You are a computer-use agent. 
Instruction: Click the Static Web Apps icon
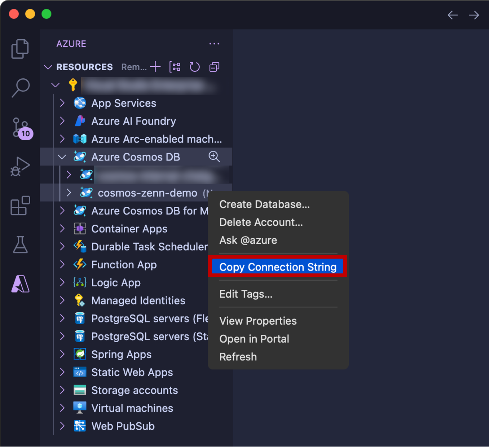[x=80, y=372]
